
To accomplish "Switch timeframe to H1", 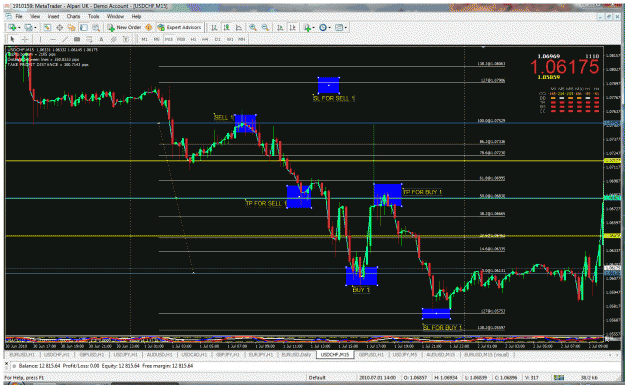I will (x=193, y=39).
